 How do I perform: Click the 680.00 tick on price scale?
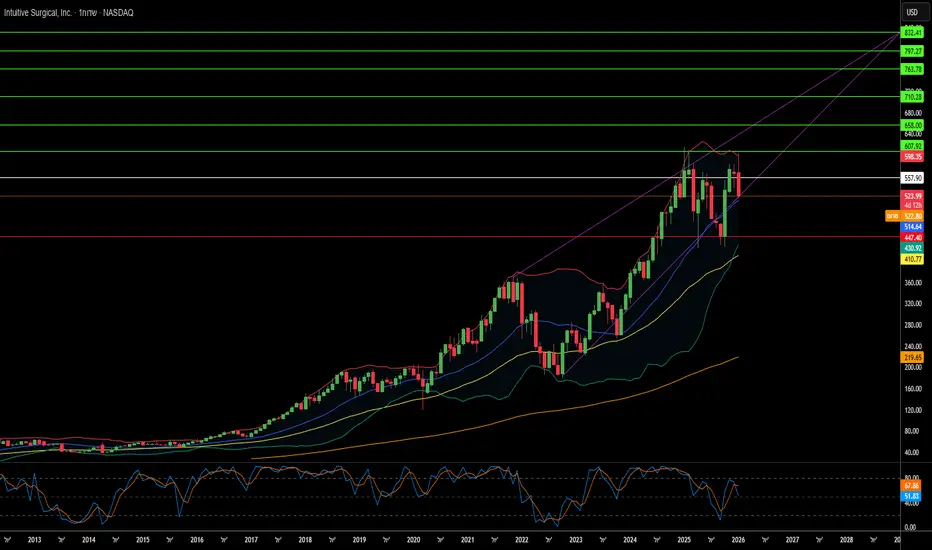tap(911, 114)
